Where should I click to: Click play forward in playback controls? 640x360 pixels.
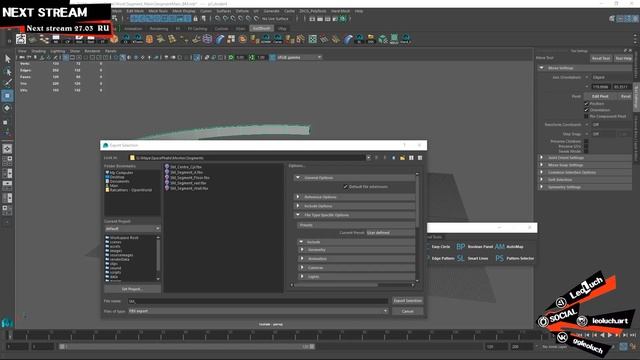610,335
